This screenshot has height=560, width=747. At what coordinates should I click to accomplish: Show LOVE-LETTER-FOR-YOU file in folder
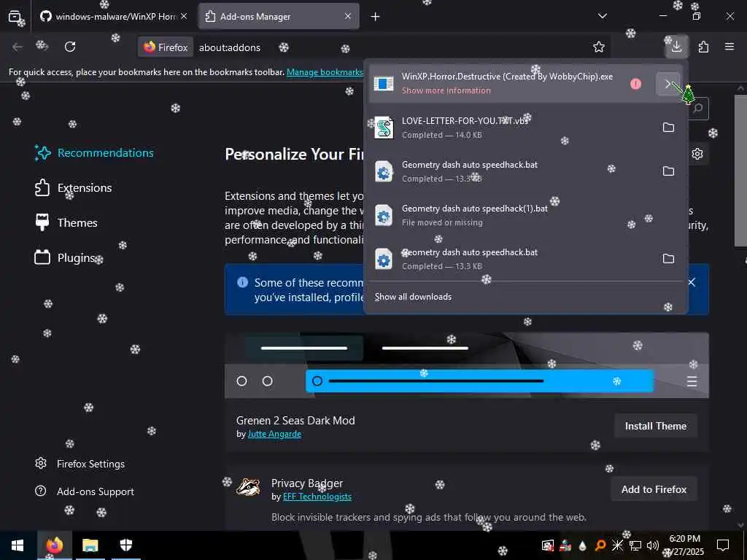[x=668, y=128]
